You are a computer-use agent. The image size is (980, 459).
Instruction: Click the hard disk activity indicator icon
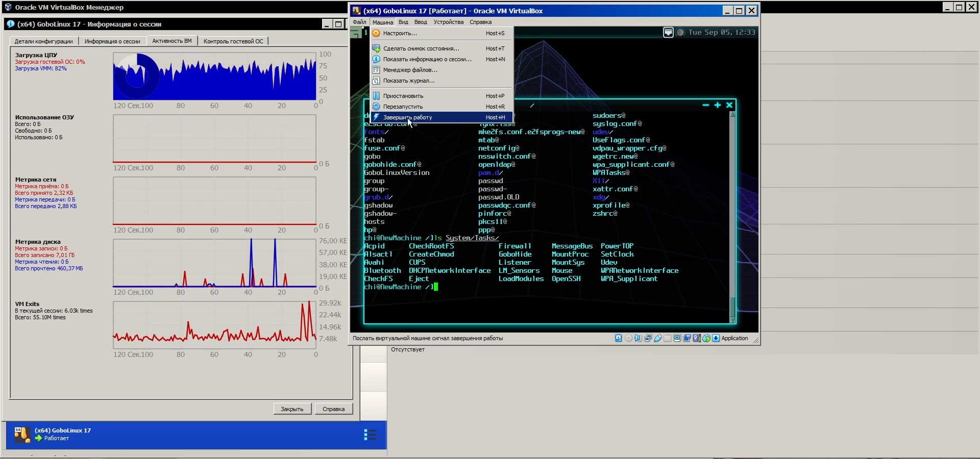coord(618,338)
